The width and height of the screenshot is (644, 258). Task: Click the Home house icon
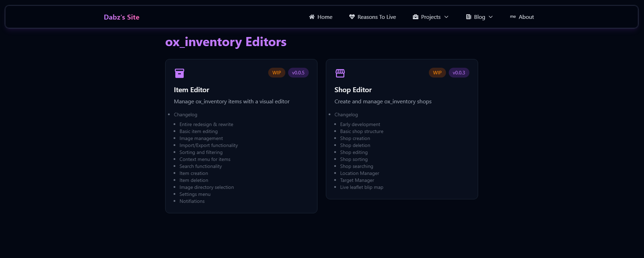point(312,17)
